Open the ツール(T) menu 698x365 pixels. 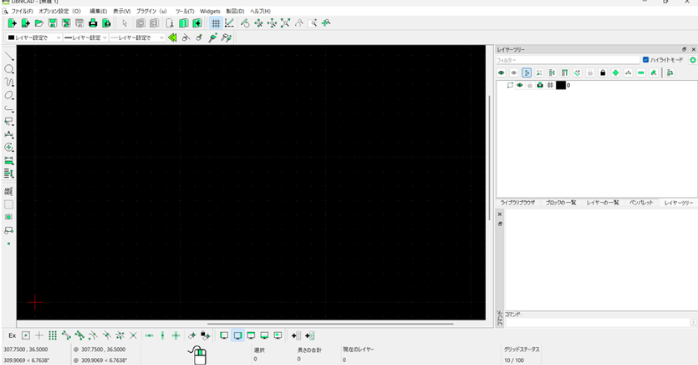(185, 11)
